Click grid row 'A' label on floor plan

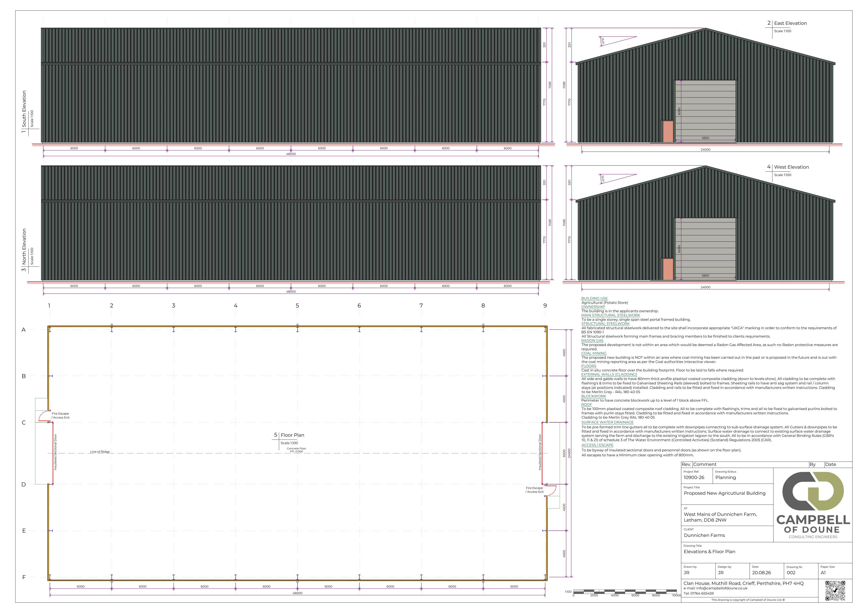(24, 330)
